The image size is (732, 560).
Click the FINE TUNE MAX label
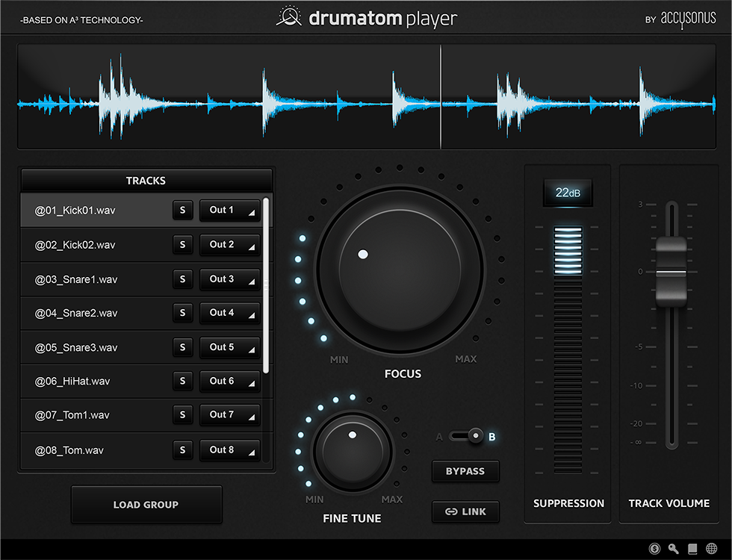click(391, 500)
